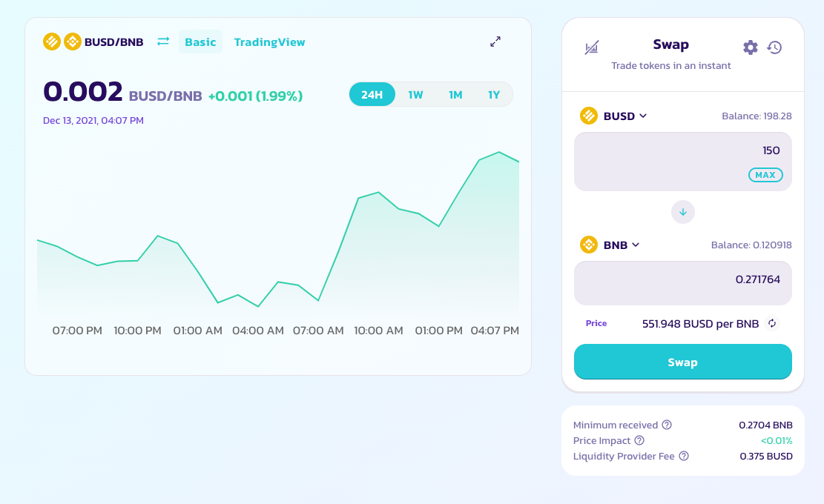This screenshot has width=824, height=504.
Task: Open swap settings gear
Action: [751, 47]
